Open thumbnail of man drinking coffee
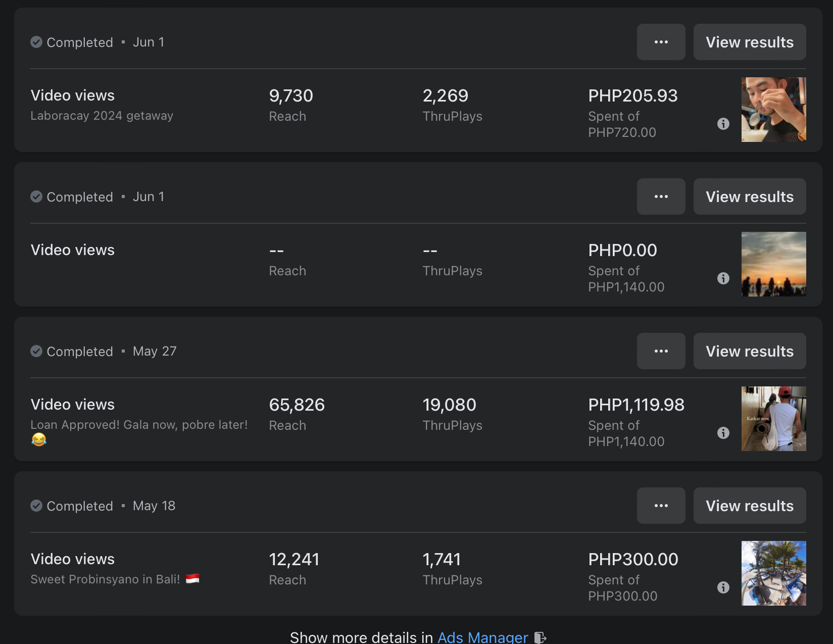833x644 pixels. 773,110
